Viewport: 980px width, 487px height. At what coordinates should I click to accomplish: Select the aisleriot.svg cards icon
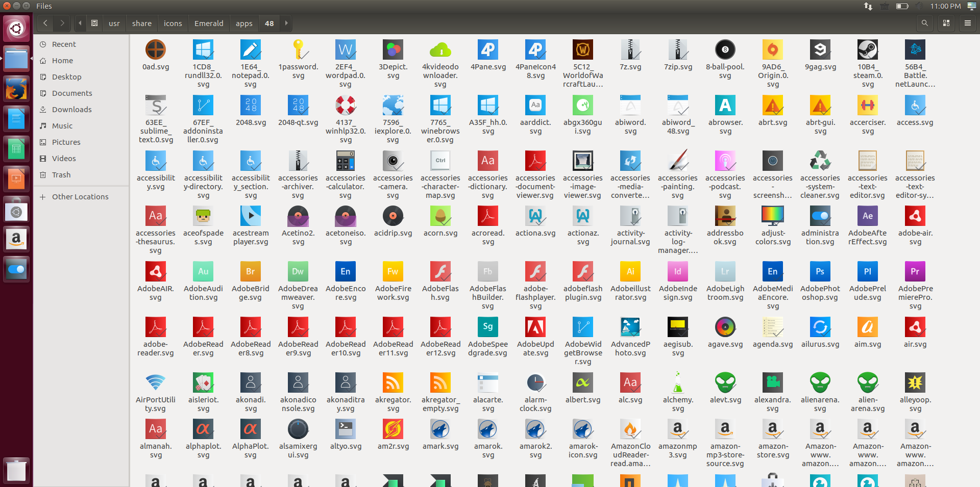[203, 382]
